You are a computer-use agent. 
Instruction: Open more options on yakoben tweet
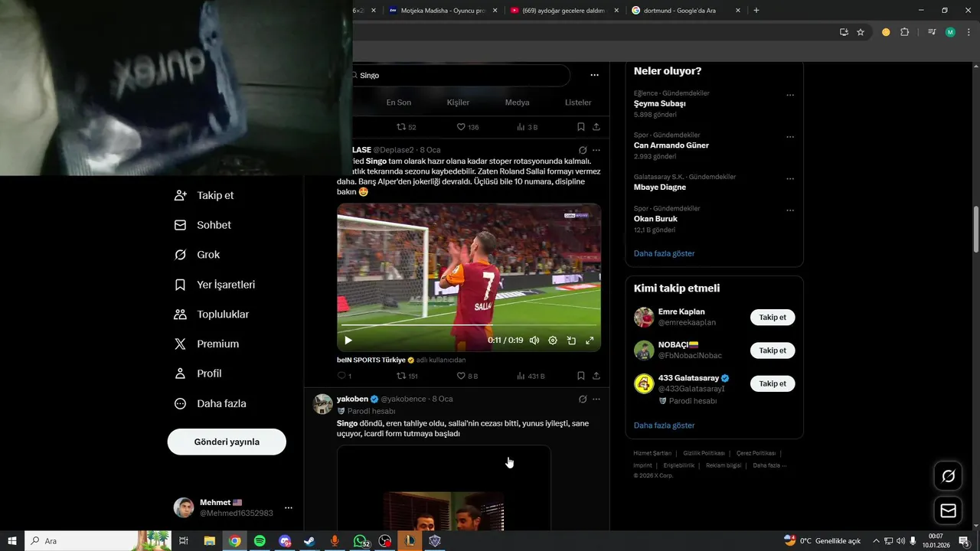(x=596, y=399)
